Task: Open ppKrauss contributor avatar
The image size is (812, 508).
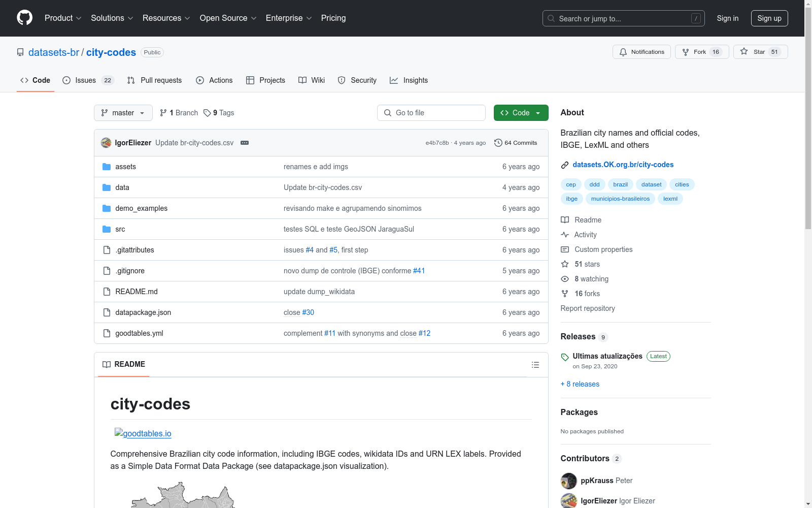Action: pyautogui.click(x=569, y=481)
